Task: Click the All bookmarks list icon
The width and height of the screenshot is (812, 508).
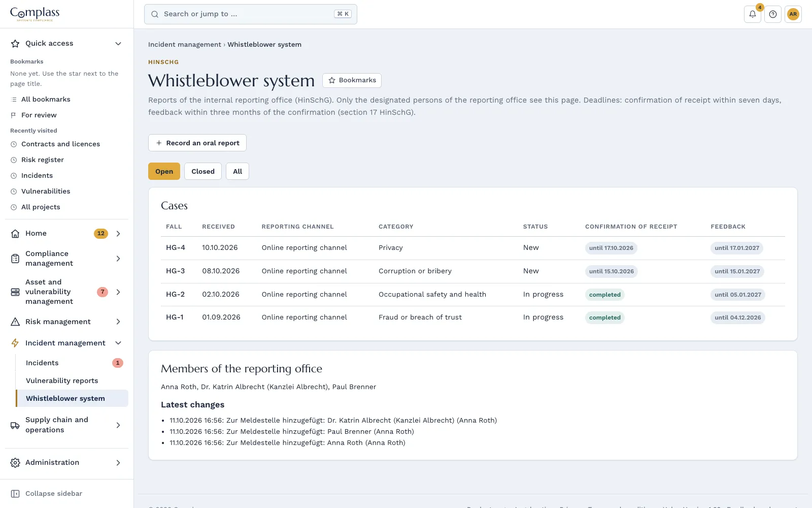Action: pos(14,100)
